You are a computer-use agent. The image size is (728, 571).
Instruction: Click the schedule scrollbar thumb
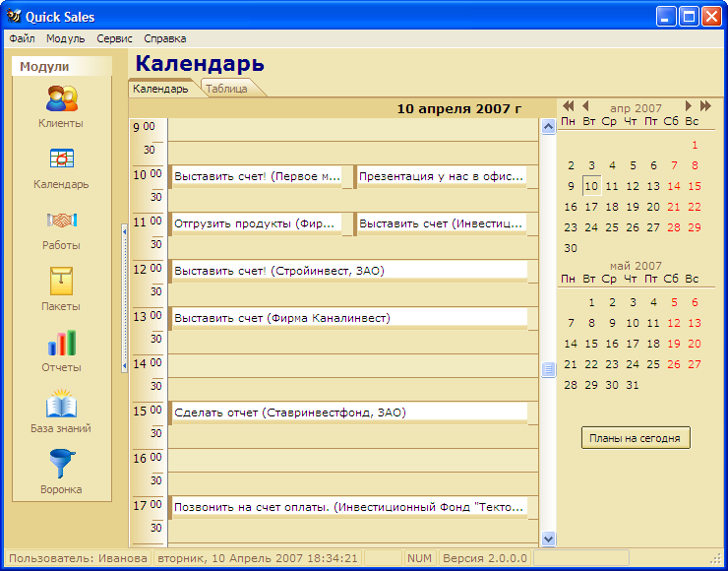pos(548,370)
